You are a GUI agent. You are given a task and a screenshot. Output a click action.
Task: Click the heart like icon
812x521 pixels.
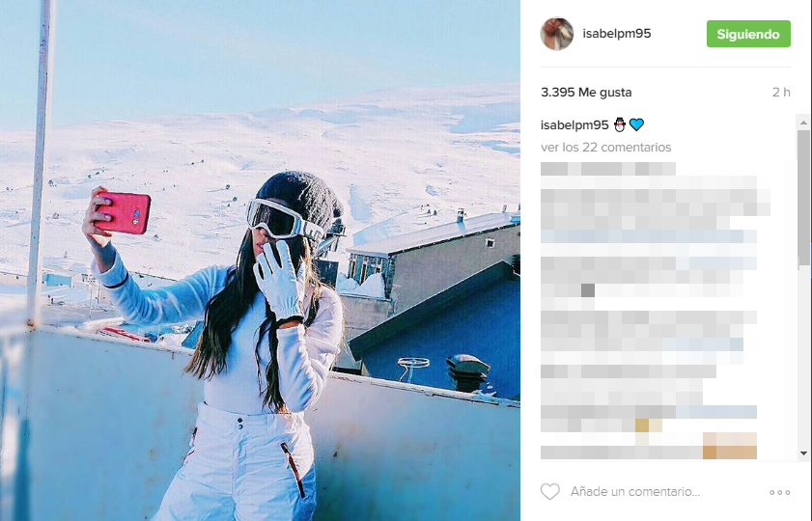pyautogui.click(x=550, y=491)
